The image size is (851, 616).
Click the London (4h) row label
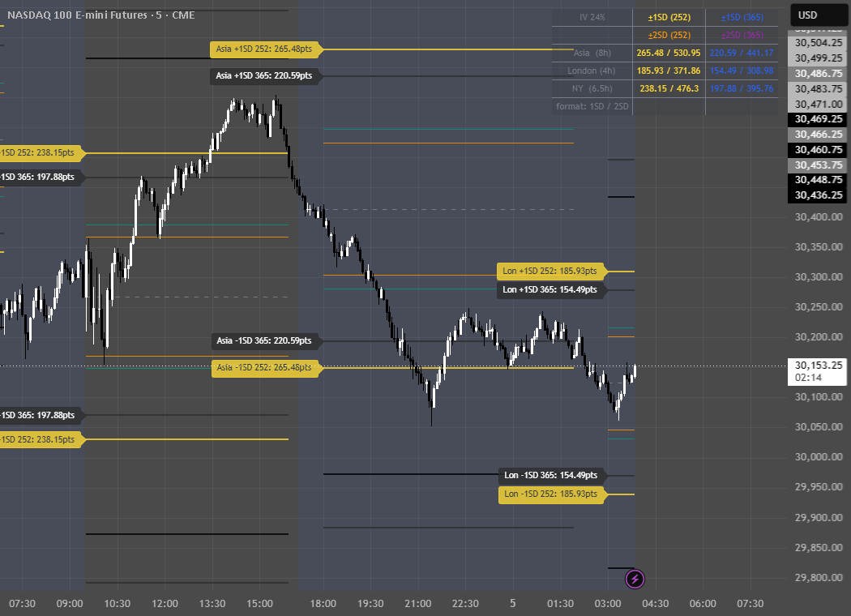tap(592, 71)
